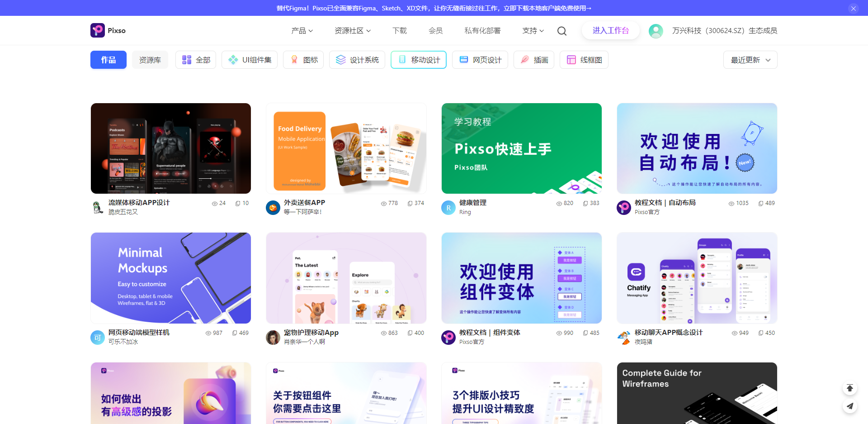Click the 进入工作台 button

click(x=611, y=31)
